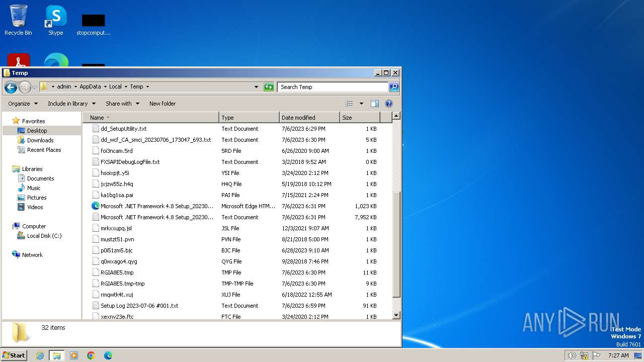Select file FXSAPIDebugLogFile.txt

(x=130, y=162)
